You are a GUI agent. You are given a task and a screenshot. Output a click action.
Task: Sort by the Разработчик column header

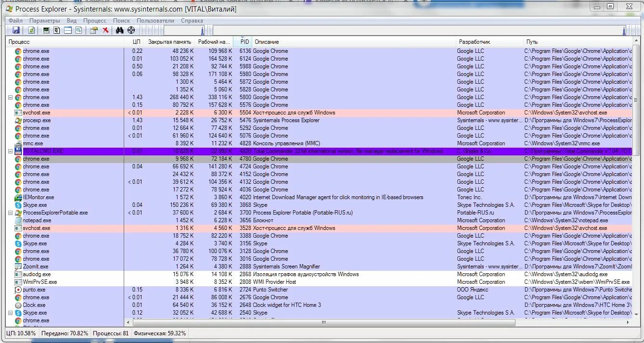[489, 42]
